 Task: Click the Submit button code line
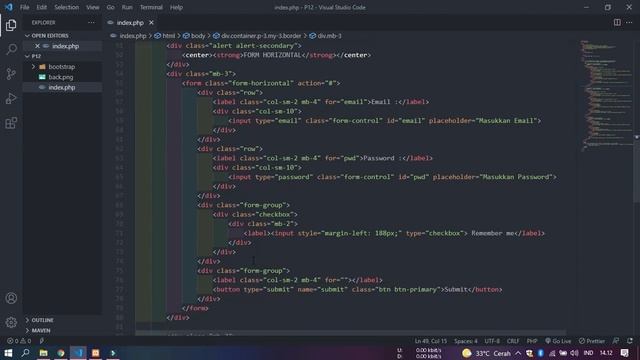point(357,289)
